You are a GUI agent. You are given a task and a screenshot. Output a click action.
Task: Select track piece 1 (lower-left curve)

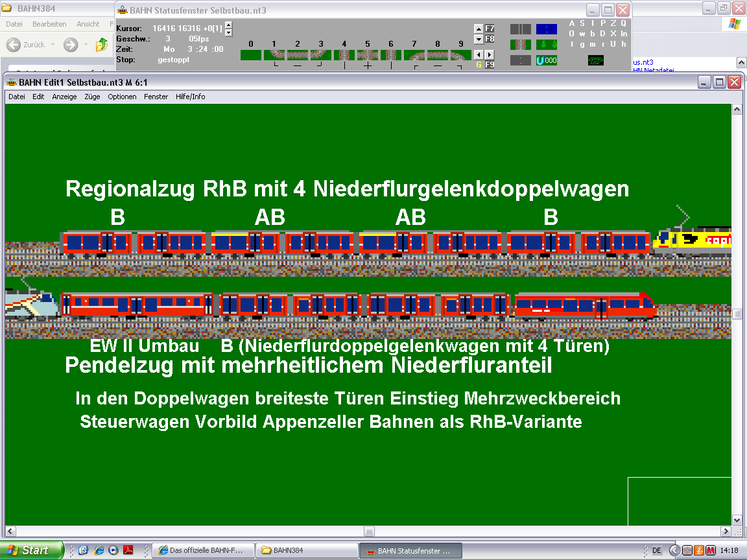point(274,55)
